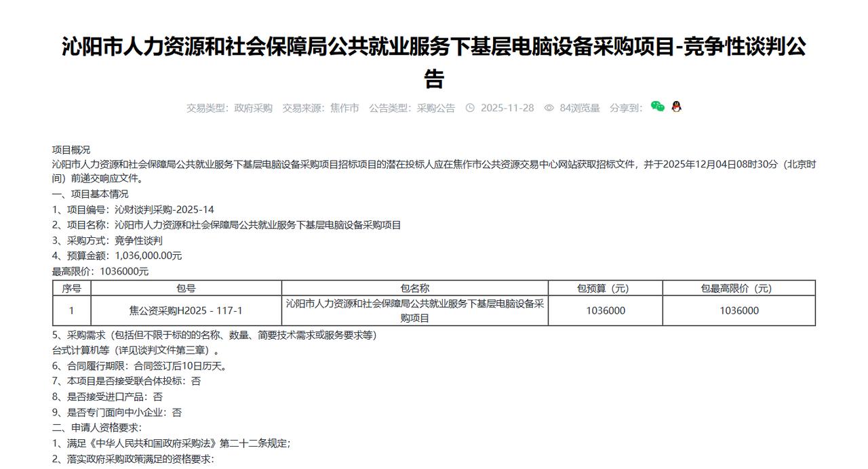Click 采购方式：竞争性谈判 line
The height and width of the screenshot is (469, 868).
pyautogui.click(x=107, y=241)
